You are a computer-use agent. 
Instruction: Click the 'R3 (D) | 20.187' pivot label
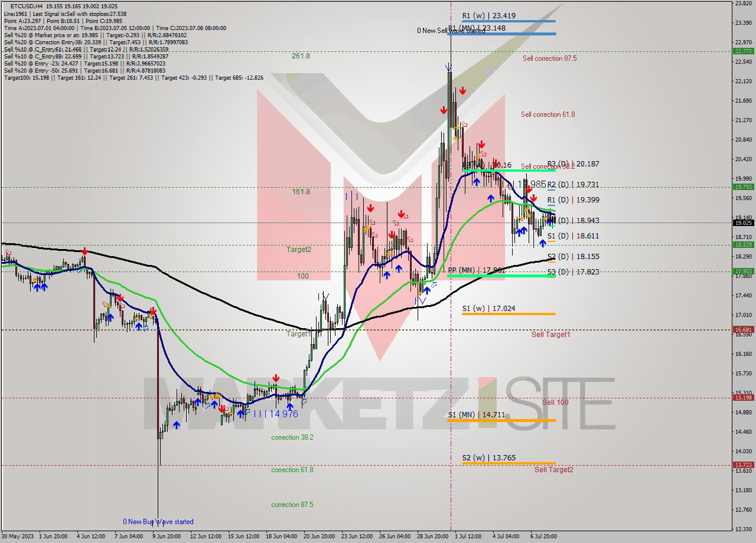[x=573, y=164]
